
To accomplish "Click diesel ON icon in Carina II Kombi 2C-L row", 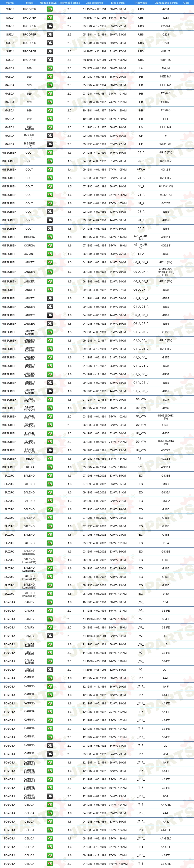I will click(50, 796).
